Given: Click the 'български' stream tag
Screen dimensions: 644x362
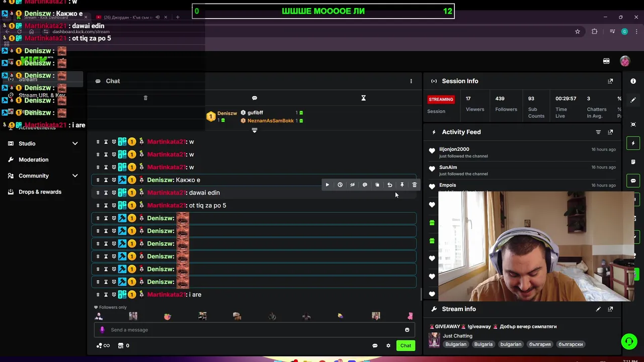Looking at the screenshot, I should pos(571,344).
